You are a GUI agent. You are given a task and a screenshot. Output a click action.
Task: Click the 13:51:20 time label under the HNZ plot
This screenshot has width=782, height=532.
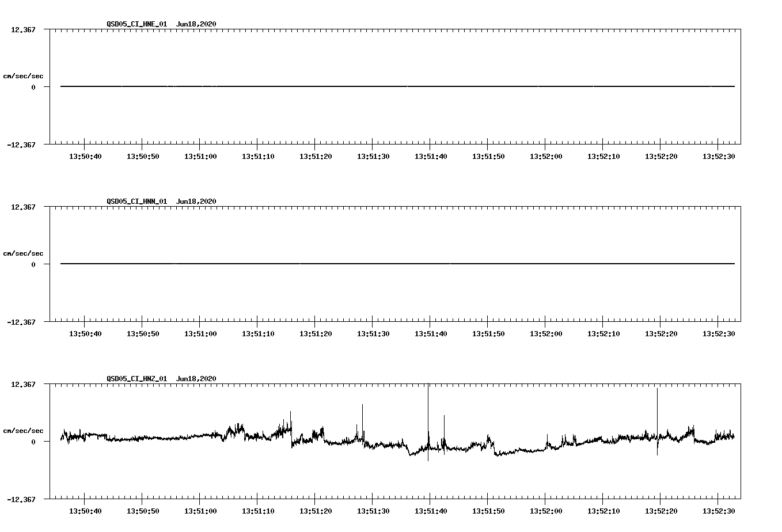[x=316, y=511]
